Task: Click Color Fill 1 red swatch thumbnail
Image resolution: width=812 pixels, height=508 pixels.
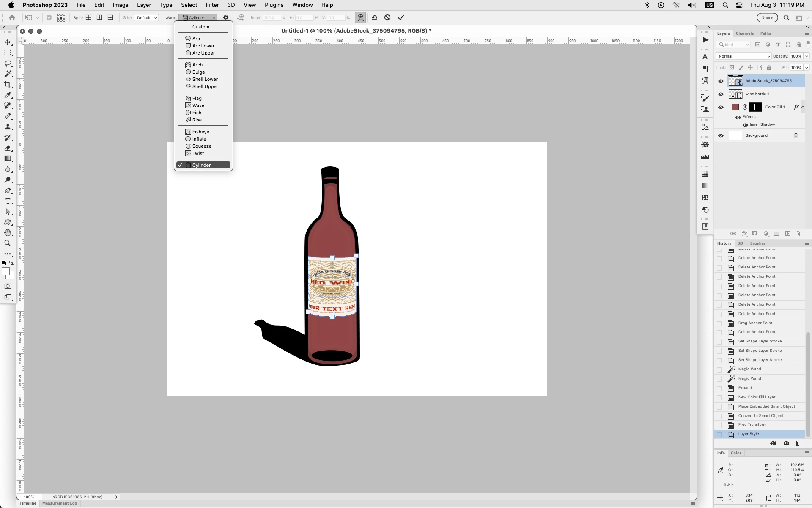Action: (735, 107)
